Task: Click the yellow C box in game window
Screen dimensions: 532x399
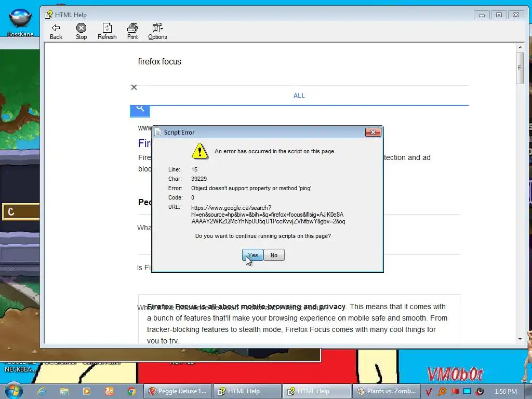Action: (21, 212)
